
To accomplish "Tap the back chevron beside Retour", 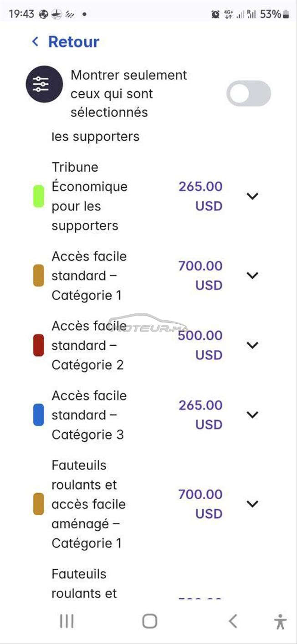I will tap(35, 42).
